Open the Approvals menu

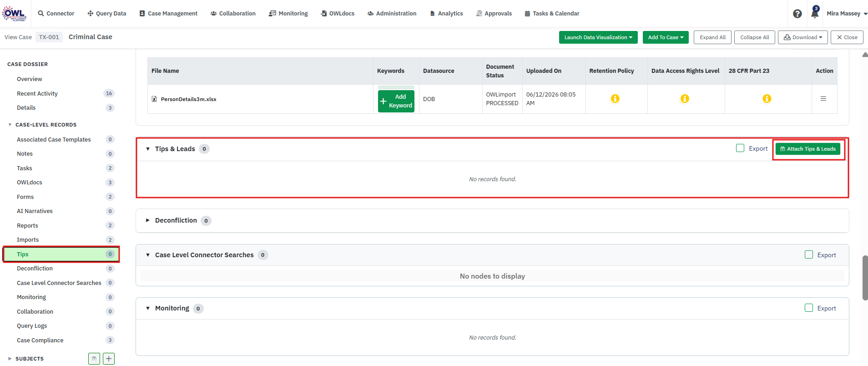click(x=494, y=14)
